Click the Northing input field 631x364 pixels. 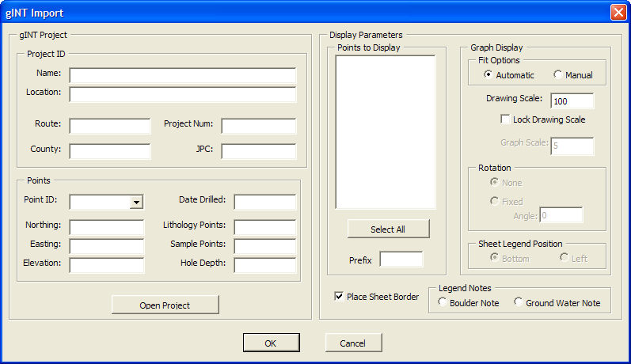click(x=106, y=227)
